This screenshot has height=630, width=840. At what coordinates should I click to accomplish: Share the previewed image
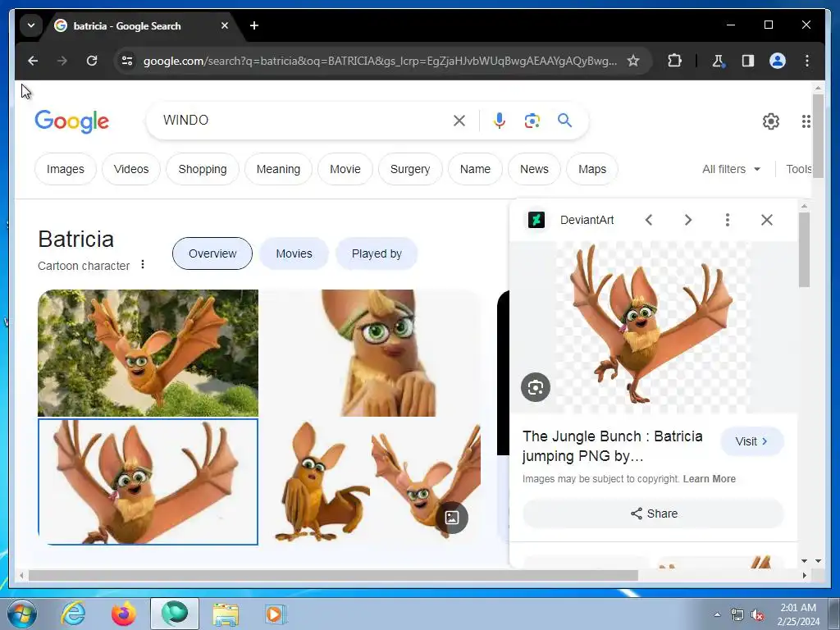[x=654, y=514]
